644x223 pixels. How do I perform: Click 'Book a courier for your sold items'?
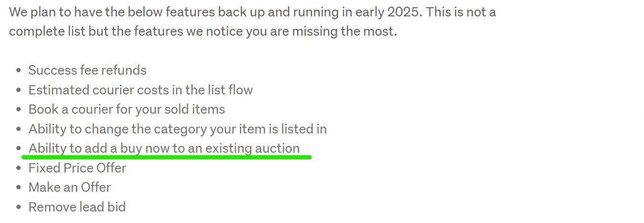click(126, 109)
